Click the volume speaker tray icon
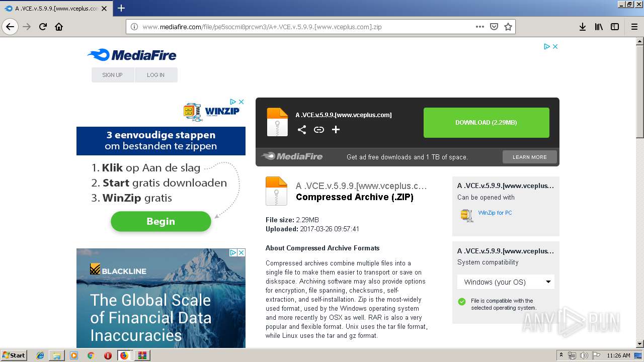644x362 pixels. tap(584, 355)
